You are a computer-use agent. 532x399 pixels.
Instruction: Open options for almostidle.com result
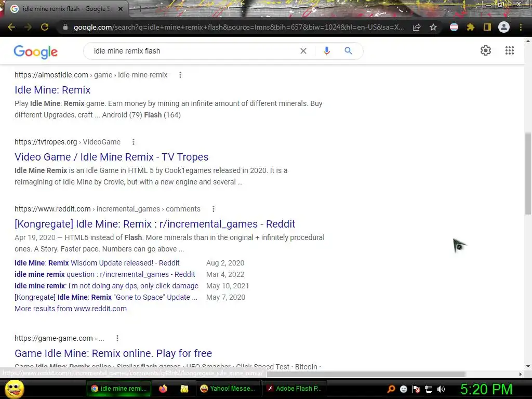point(180,75)
